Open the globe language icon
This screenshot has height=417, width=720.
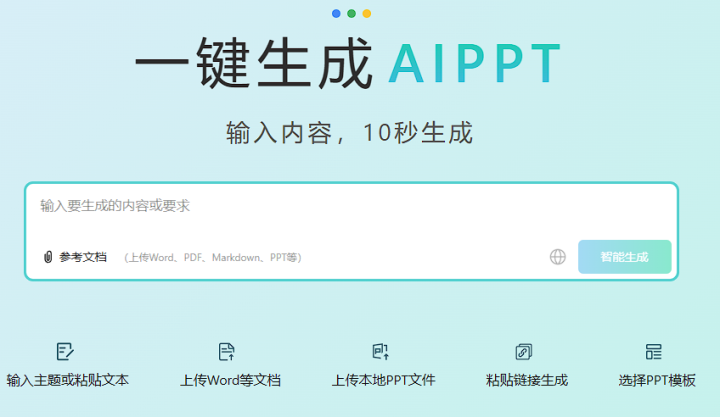pyautogui.click(x=558, y=257)
